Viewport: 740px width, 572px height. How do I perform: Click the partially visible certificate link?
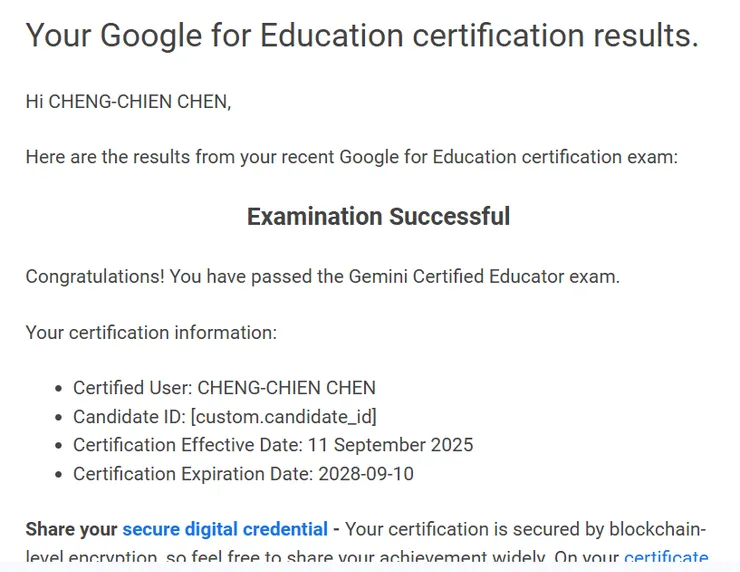(666, 558)
